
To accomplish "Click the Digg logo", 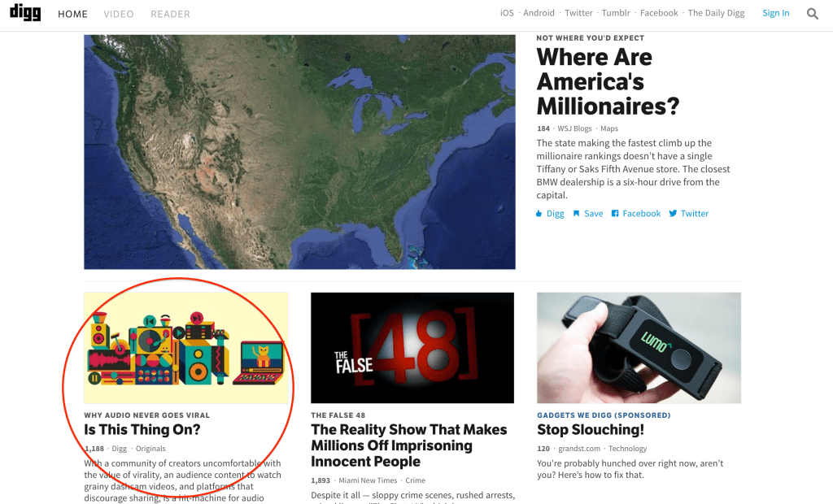I will (x=25, y=13).
